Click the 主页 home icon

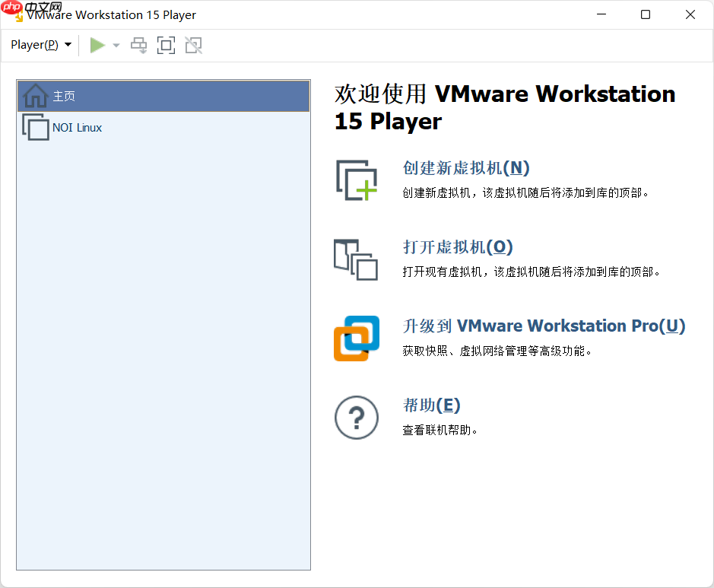34,95
